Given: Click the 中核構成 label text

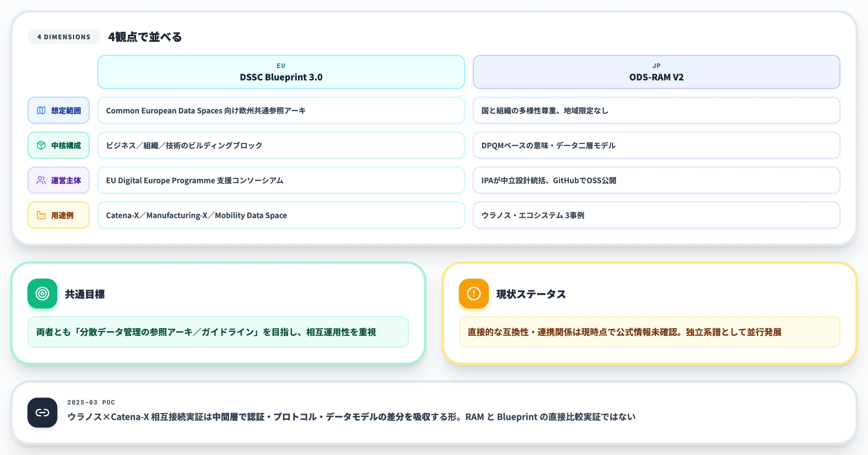Looking at the screenshot, I should pos(66,145).
